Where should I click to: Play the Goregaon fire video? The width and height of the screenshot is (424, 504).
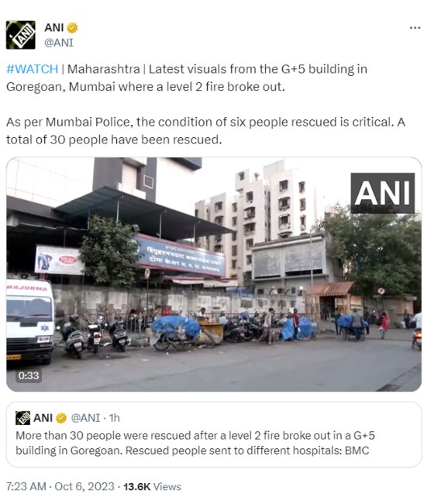[214, 274]
